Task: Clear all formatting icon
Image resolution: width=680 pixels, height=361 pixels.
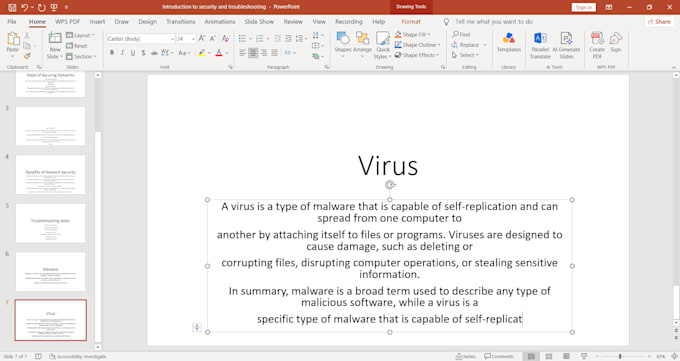Action: 225,39
